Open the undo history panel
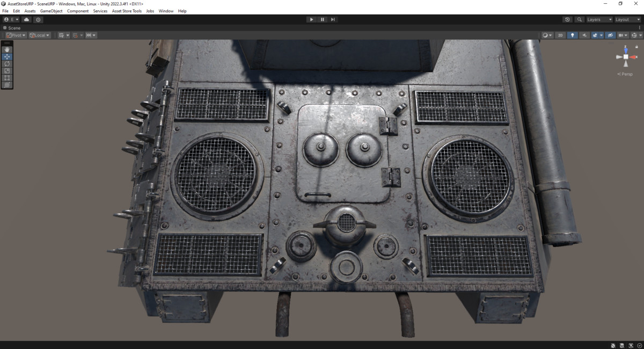 tap(567, 19)
